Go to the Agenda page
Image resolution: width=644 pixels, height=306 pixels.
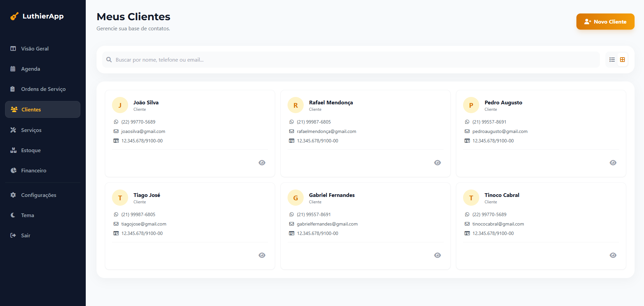coord(30,69)
